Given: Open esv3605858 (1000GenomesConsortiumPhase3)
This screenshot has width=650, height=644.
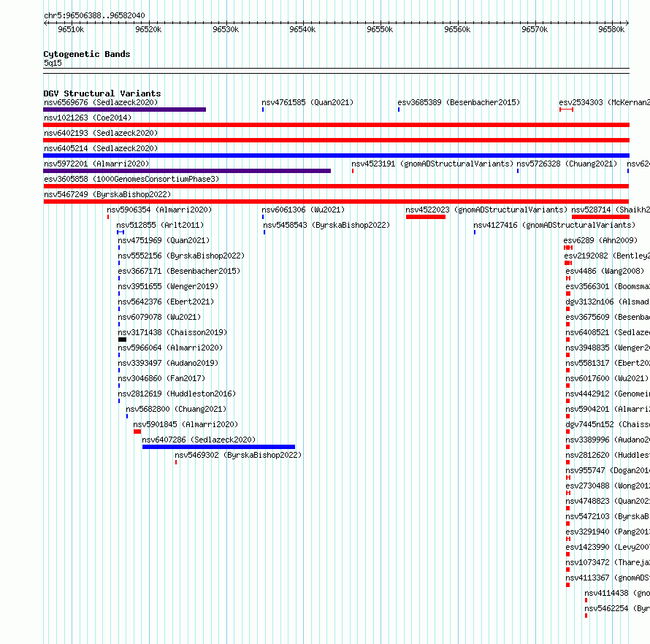Looking at the screenshot, I should (131, 179).
